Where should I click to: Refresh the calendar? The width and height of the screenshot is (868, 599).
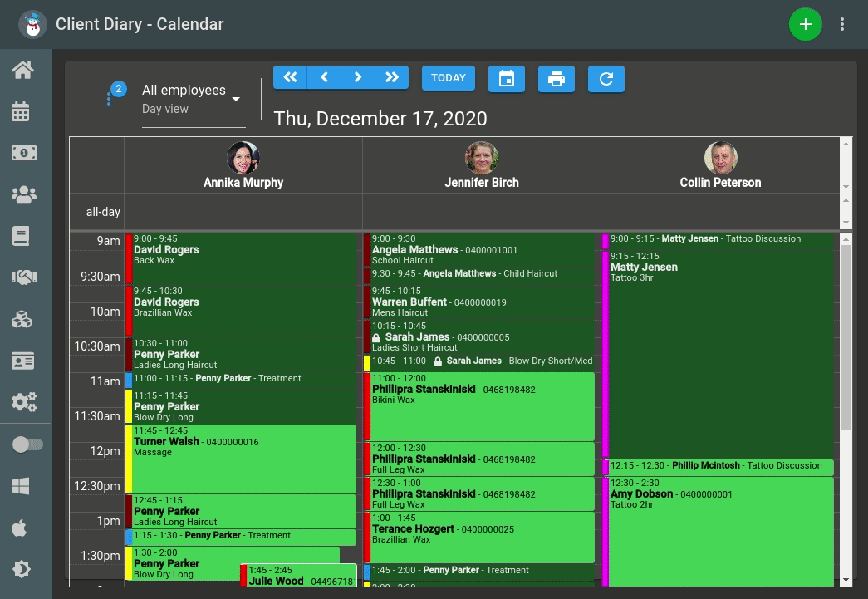pos(606,79)
